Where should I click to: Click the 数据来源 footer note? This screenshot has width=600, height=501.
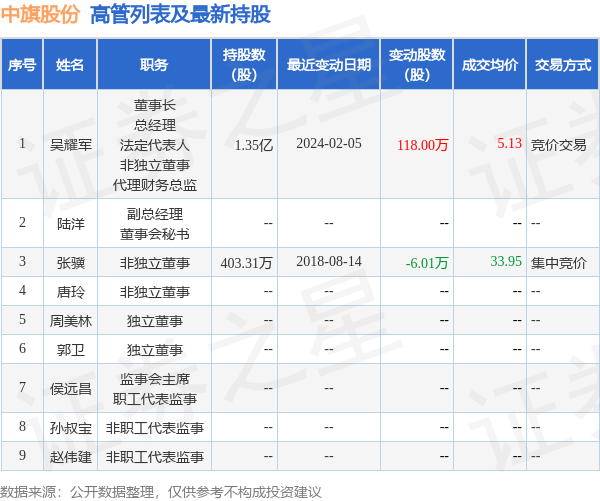click(161, 492)
